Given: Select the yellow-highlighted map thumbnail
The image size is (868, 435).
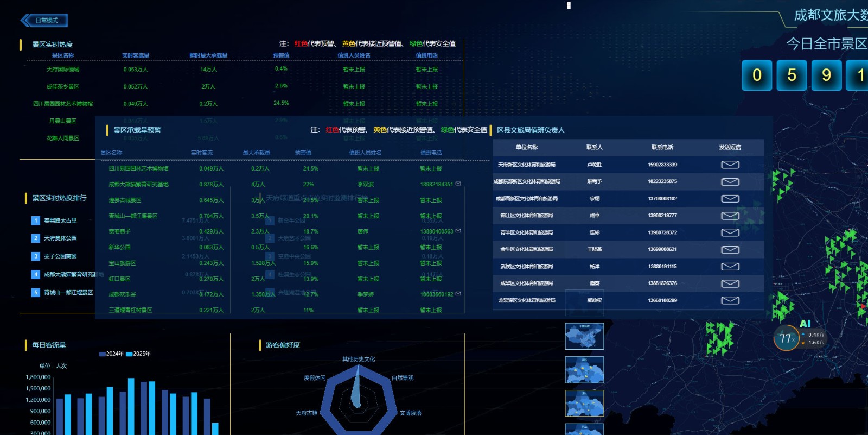Looking at the screenshot, I should click(x=584, y=370).
